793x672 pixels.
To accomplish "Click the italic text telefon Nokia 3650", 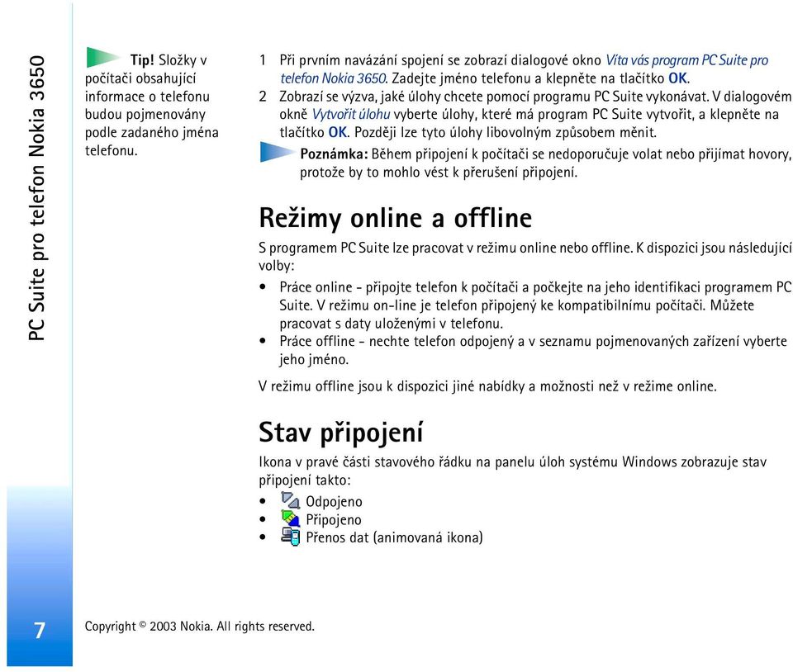I will [333, 78].
